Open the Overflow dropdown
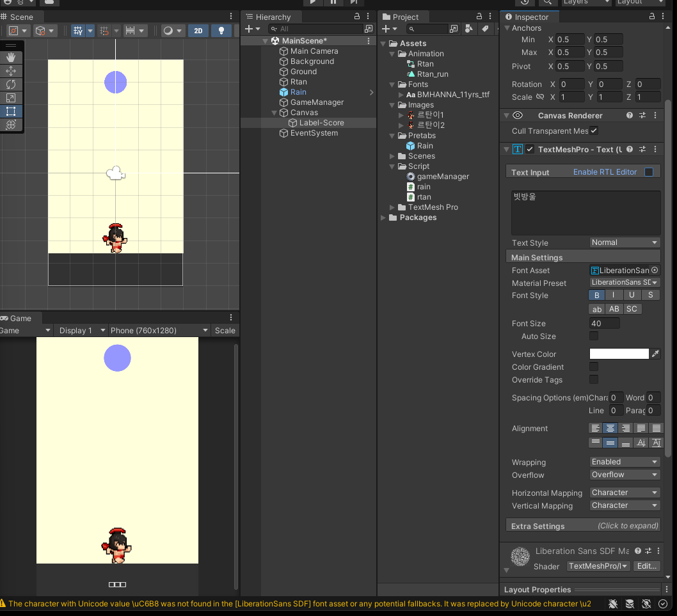 click(625, 475)
